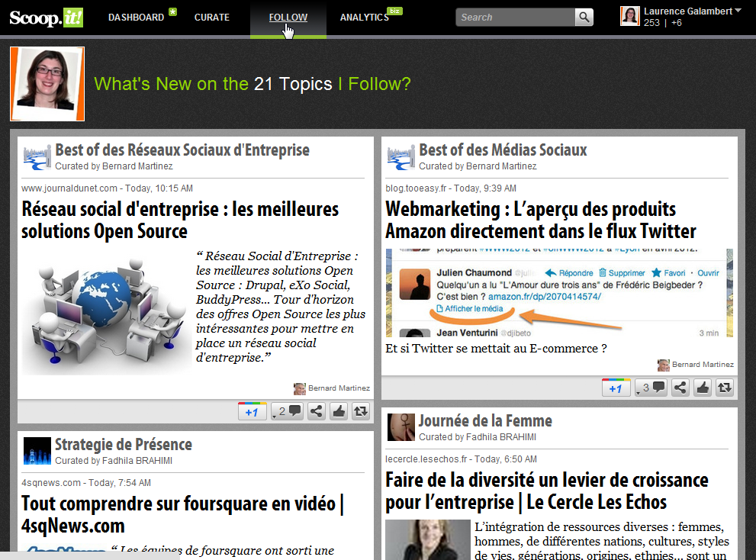The width and height of the screenshot is (756, 560).
Task: Open 3 comments on Webmarketing post
Action: click(651, 388)
